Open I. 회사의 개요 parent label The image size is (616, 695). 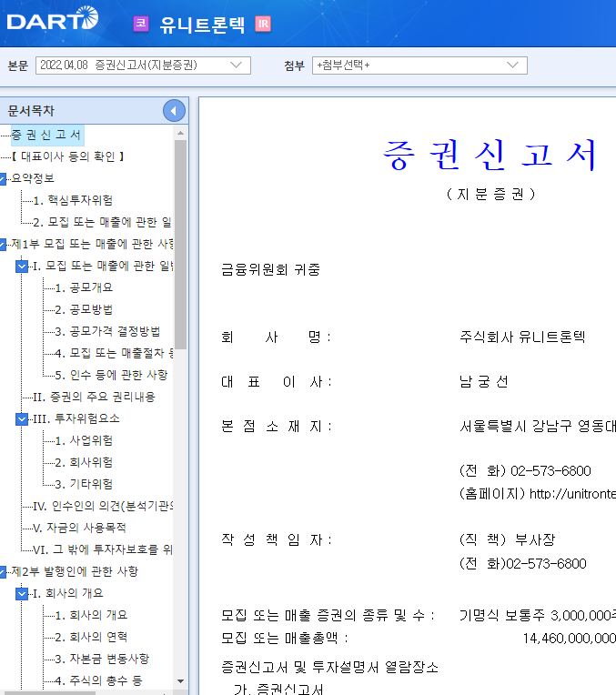(68, 593)
